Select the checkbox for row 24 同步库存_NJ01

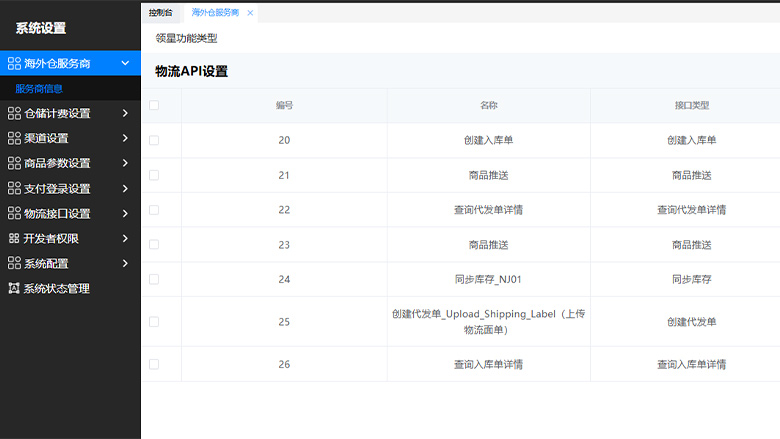154,279
